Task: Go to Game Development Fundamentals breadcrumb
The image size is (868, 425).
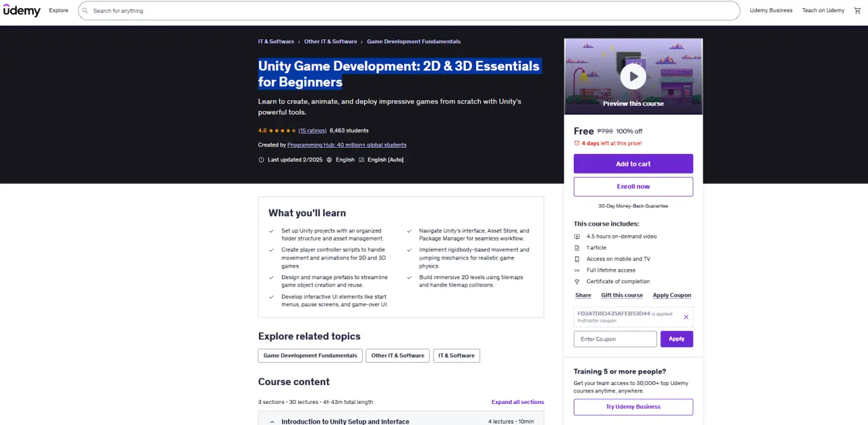Action: [x=414, y=41]
